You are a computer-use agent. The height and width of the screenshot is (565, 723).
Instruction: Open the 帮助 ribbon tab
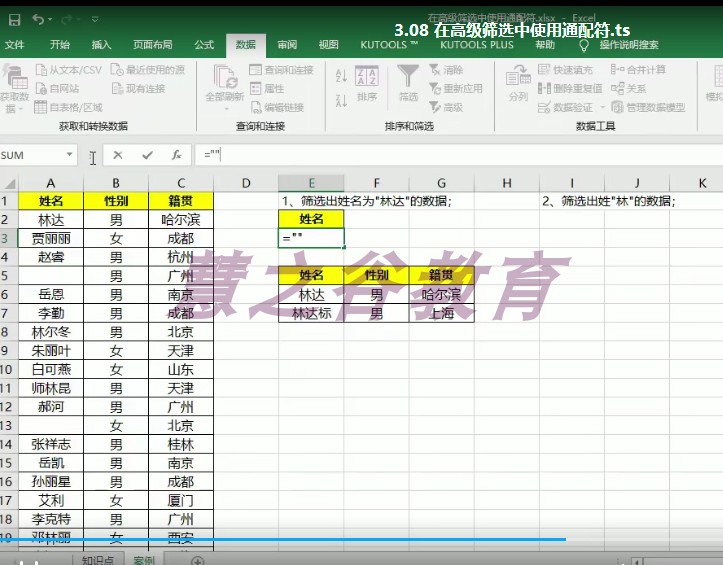point(545,44)
